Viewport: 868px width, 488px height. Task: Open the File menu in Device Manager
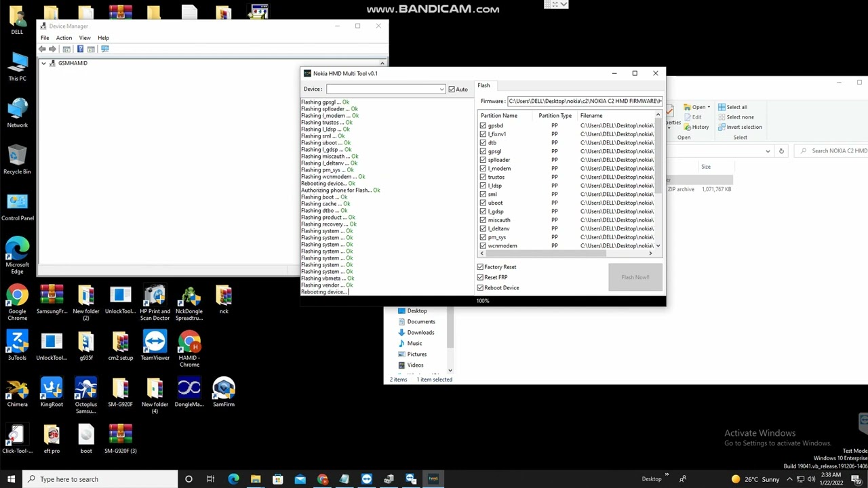pos(45,38)
